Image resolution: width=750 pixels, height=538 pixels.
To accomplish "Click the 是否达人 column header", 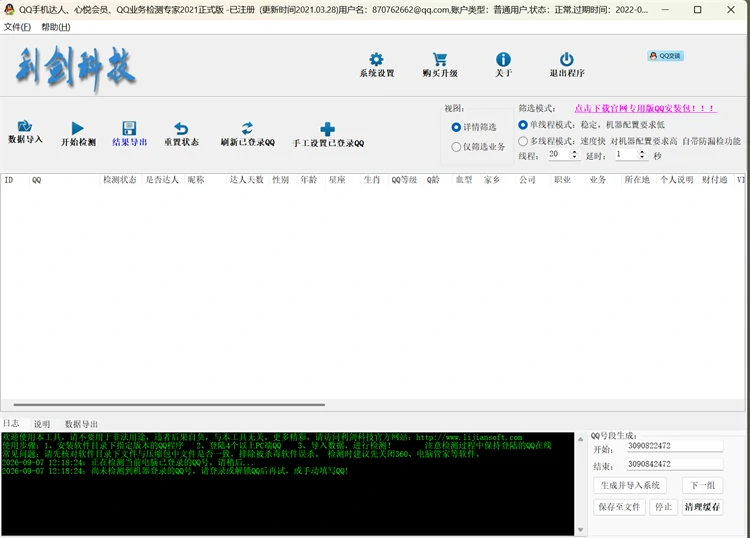I will pos(162,180).
